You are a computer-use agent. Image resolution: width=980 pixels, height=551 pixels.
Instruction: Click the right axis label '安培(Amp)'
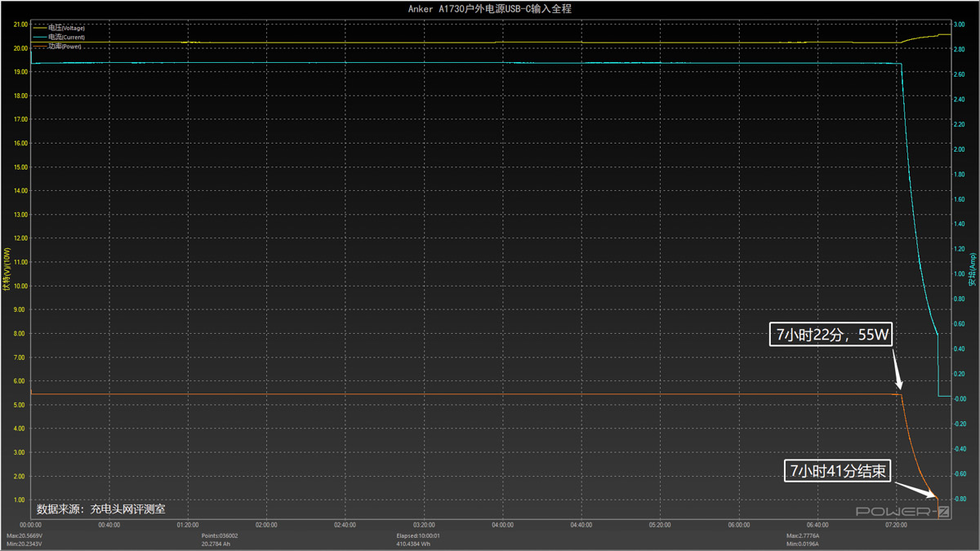(973, 270)
